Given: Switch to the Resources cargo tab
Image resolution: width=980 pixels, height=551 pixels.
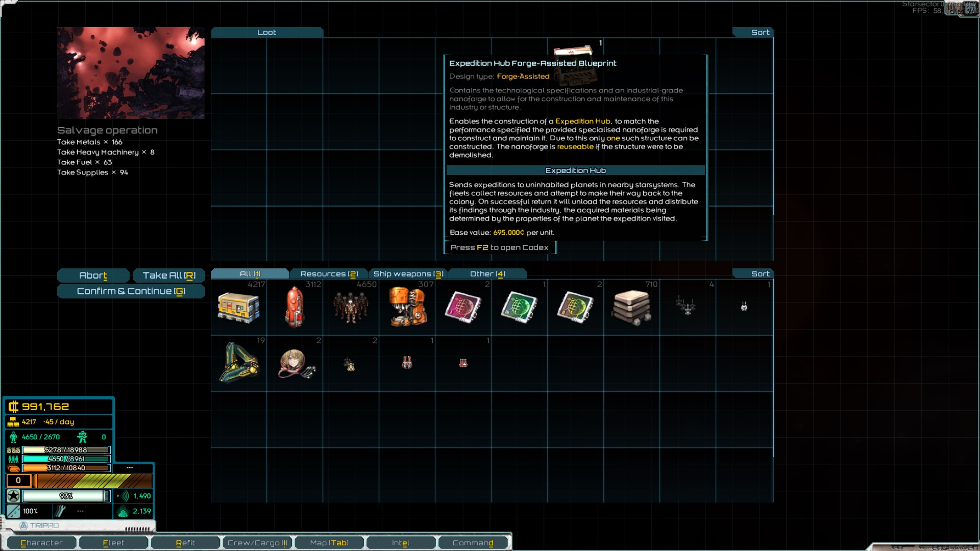Looking at the screenshot, I should 329,274.
